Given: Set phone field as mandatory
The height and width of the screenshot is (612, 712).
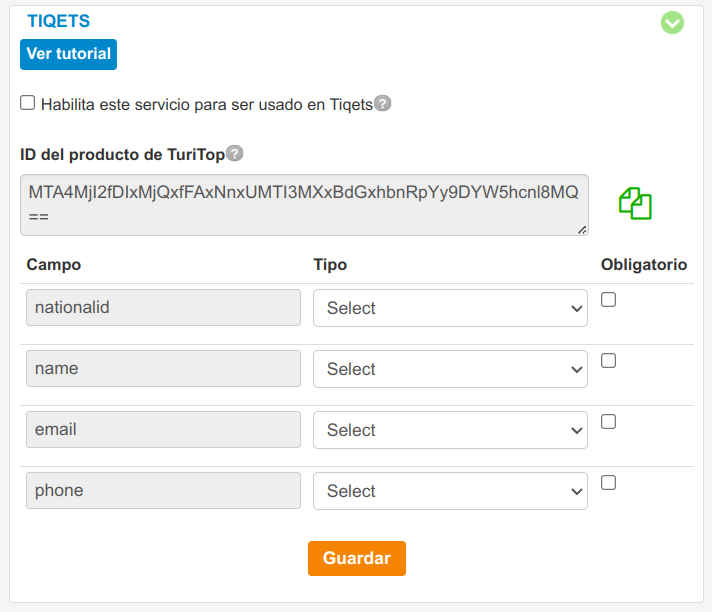Looking at the screenshot, I should 608,483.
